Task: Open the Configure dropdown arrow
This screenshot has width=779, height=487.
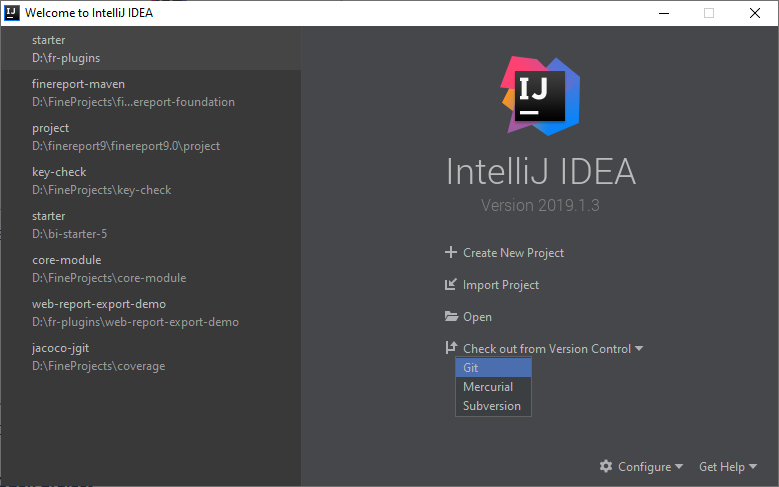Action: 679,467
